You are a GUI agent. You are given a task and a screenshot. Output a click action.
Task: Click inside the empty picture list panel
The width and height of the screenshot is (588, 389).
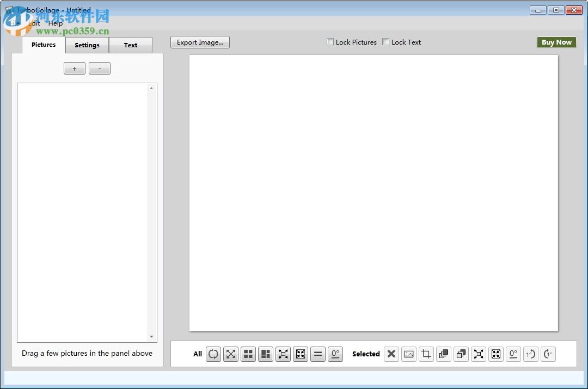click(83, 213)
